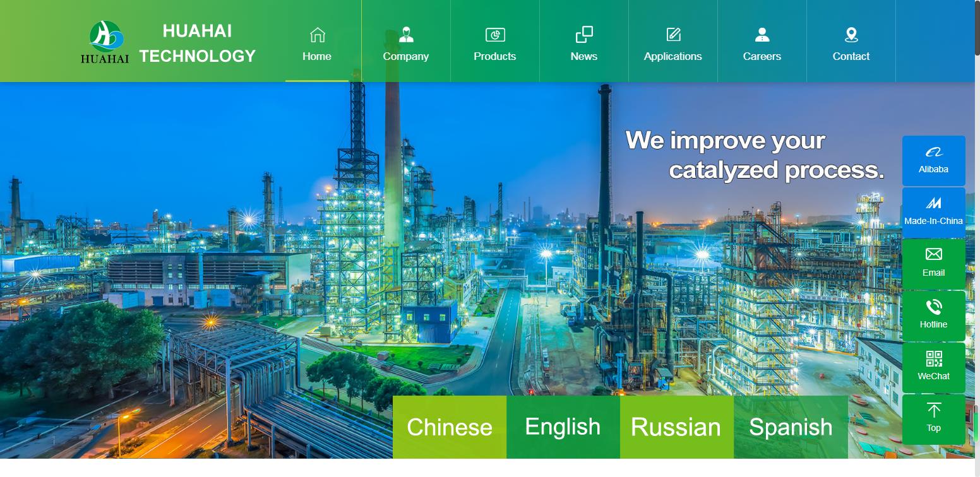Click the house icon above Home

tap(317, 35)
